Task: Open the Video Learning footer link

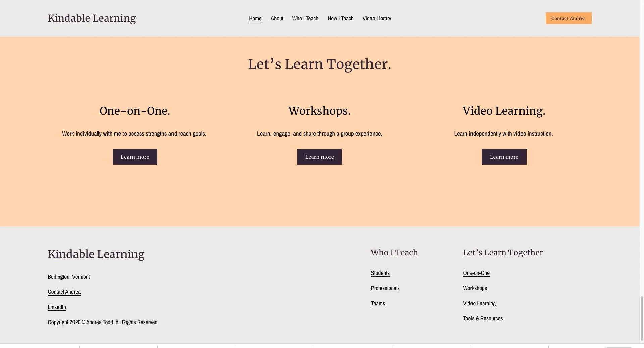Action: point(479,303)
